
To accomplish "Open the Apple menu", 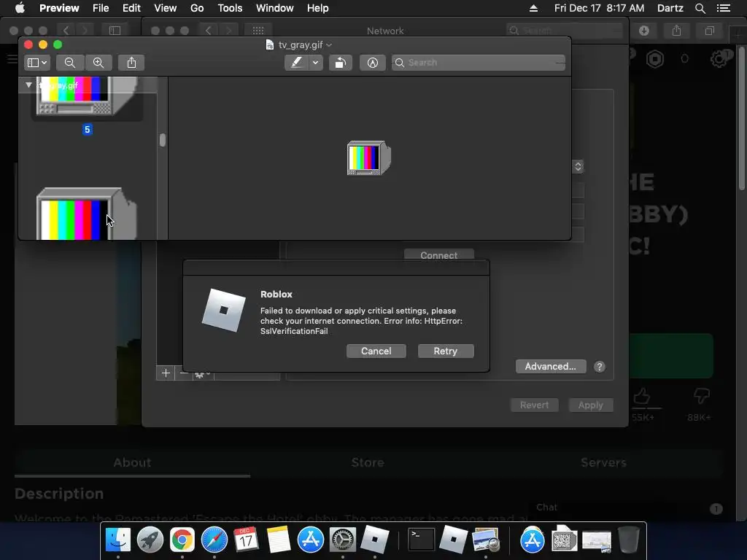I will [20, 8].
